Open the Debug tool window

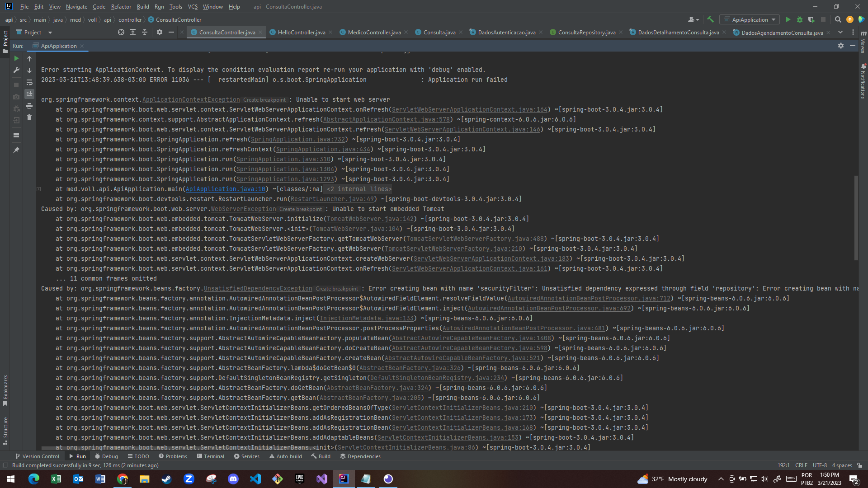[x=107, y=456]
